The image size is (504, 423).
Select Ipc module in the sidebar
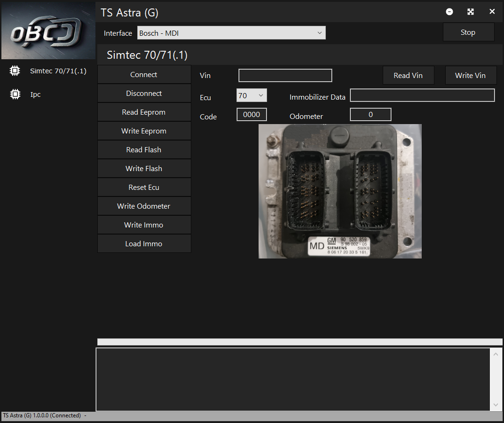[35, 94]
